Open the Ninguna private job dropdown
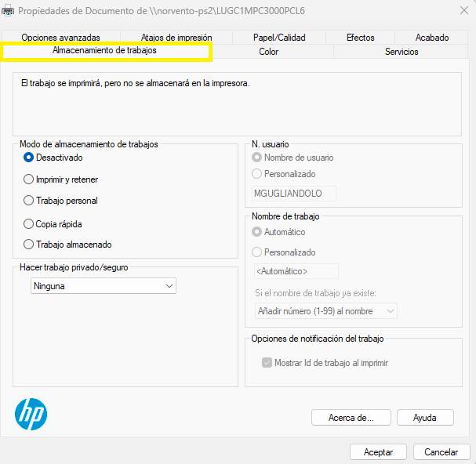 (x=104, y=285)
